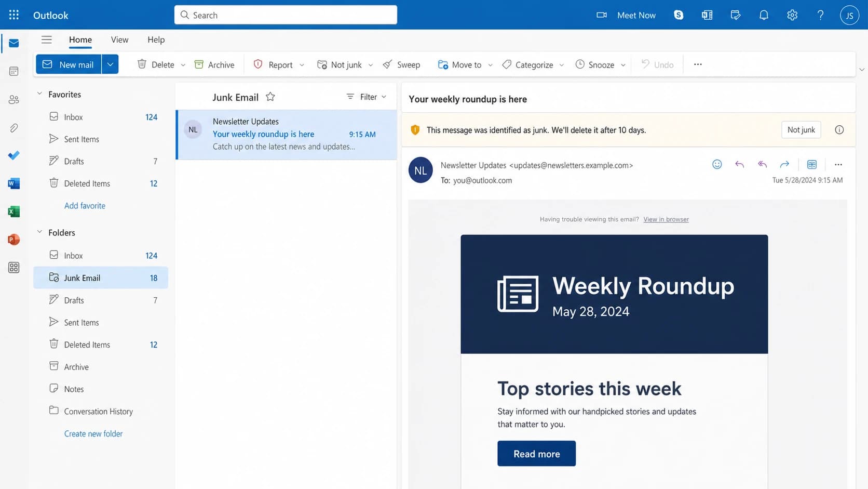The width and height of the screenshot is (868, 489).
Task: Collapse the Favorites section
Action: pos(39,94)
